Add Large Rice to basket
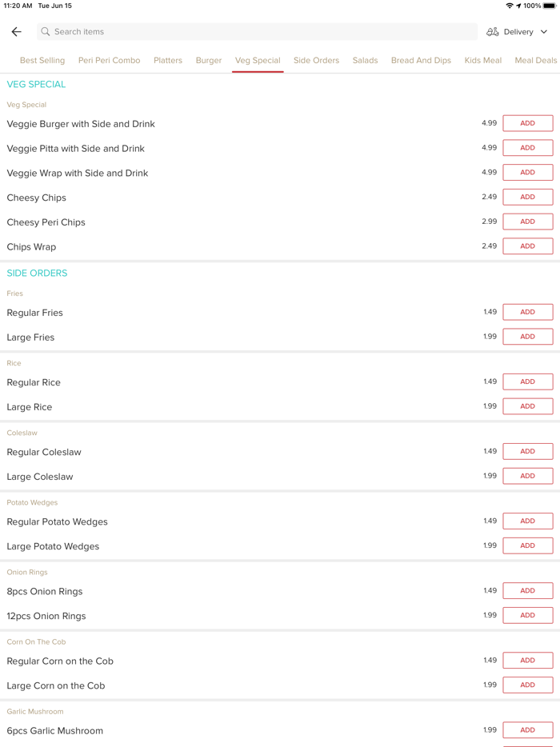This screenshot has height=747, width=560. coord(527,406)
